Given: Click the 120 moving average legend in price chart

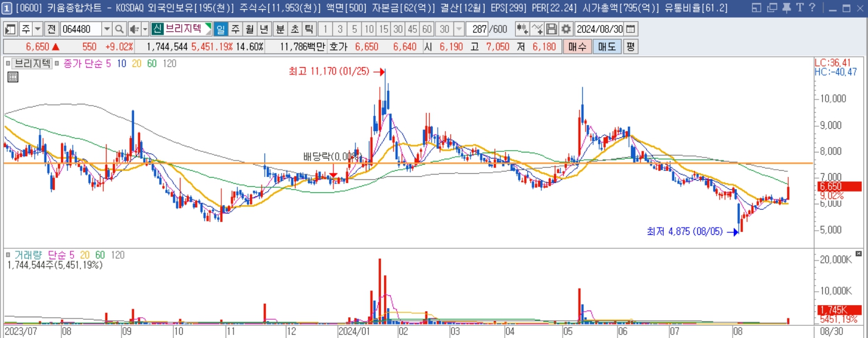Looking at the screenshot, I should (169, 63).
